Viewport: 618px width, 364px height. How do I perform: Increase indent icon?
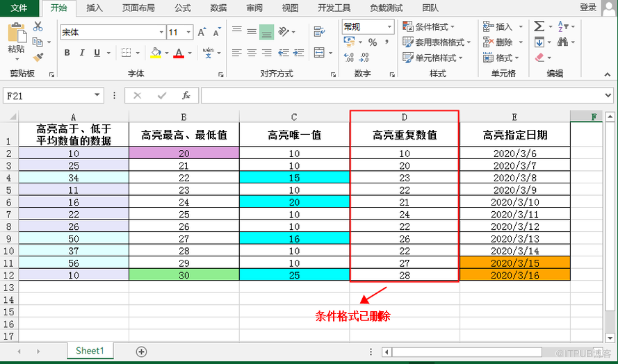click(x=299, y=52)
